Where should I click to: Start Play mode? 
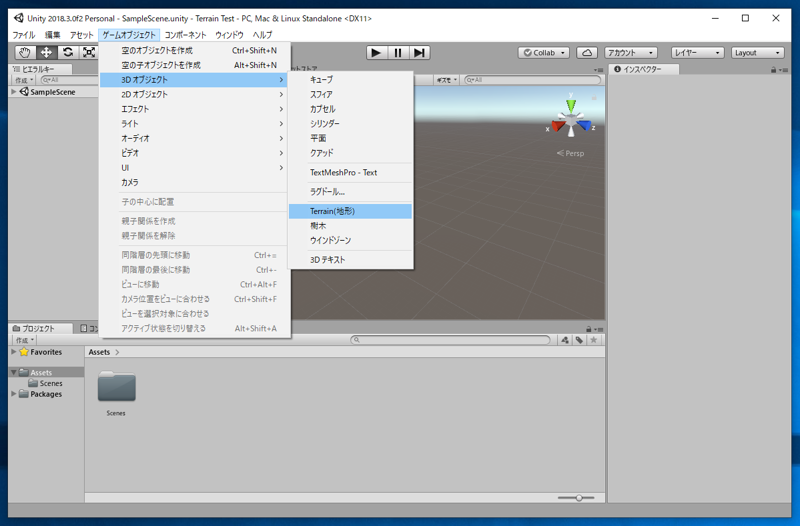[376, 53]
